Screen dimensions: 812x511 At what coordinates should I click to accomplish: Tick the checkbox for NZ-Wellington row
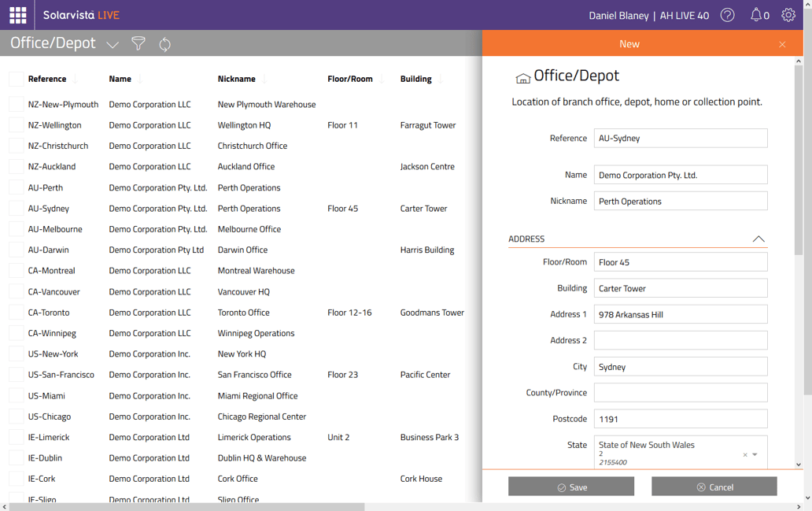pos(16,125)
